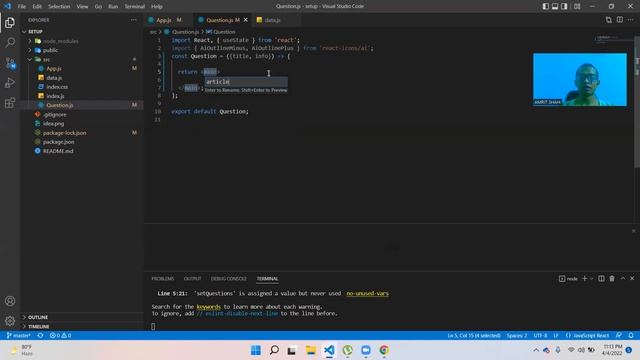This screenshot has height=360, width=640.
Task: Open the Manage gear icon
Action: (10, 321)
